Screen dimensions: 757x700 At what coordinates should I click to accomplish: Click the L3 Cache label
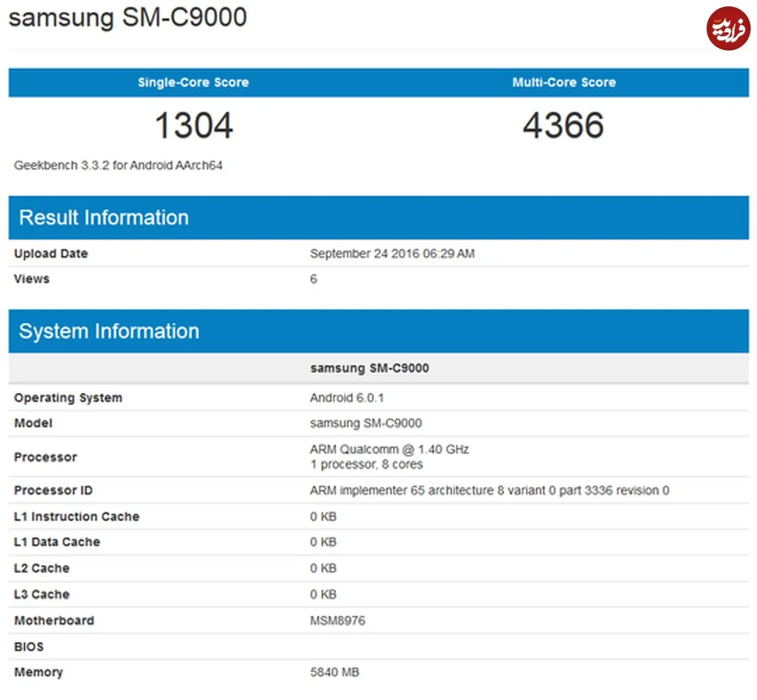pyautogui.click(x=42, y=595)
